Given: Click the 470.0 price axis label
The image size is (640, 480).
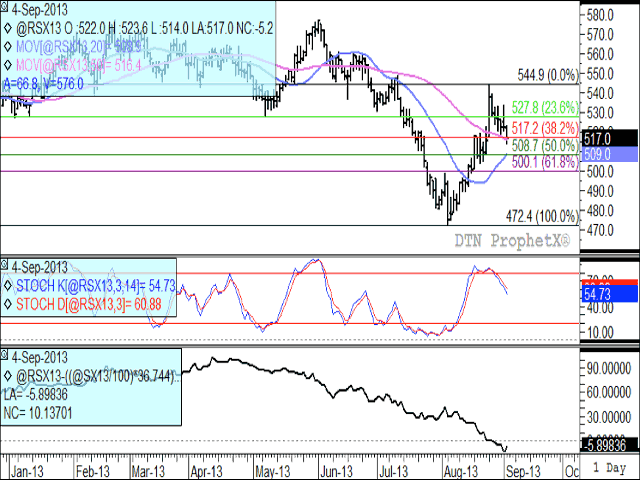Looking at the screenshot, I should pyautogui.click(x=600, y=230).
